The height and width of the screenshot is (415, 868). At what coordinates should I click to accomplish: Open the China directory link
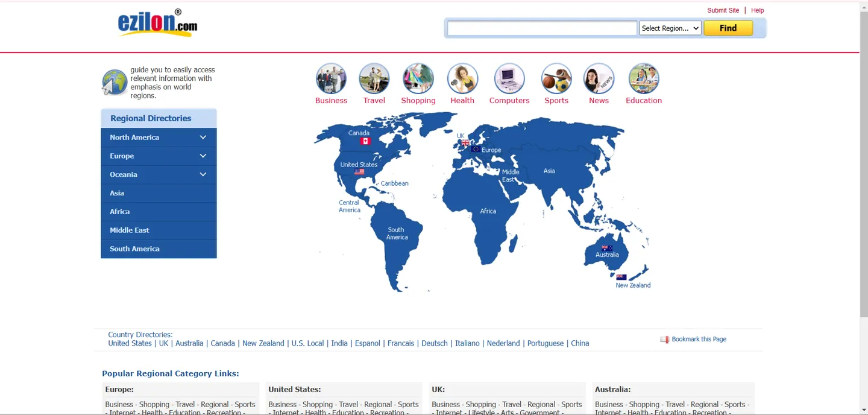[x=580, y=343]
